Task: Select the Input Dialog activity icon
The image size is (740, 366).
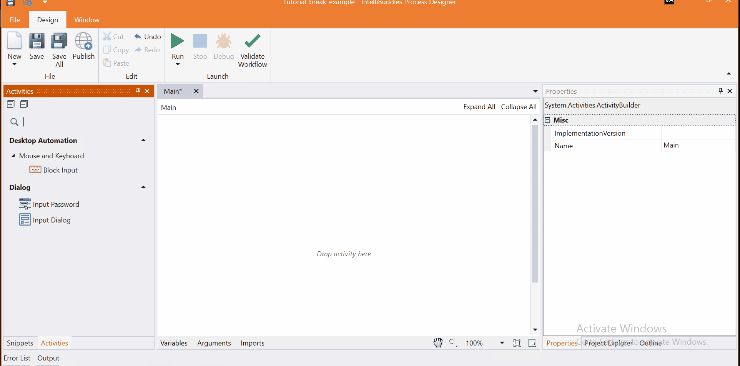Action: (x=25, y=220)
